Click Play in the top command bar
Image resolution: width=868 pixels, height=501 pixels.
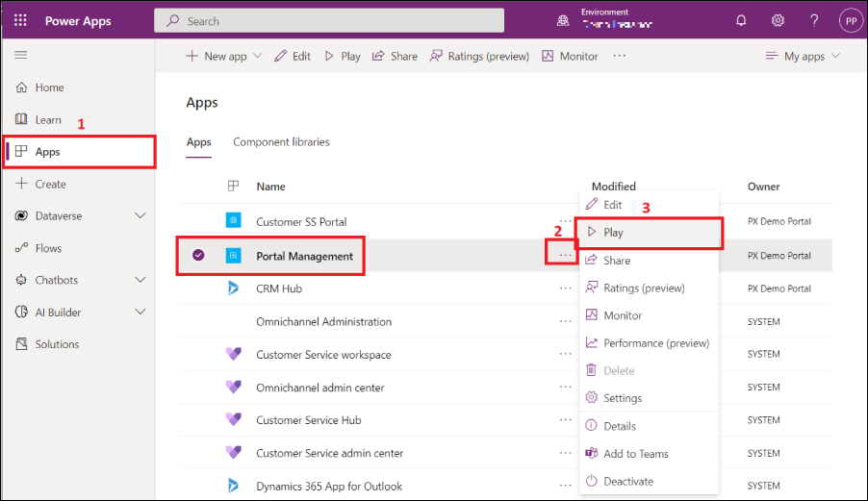tap(343, 56)
